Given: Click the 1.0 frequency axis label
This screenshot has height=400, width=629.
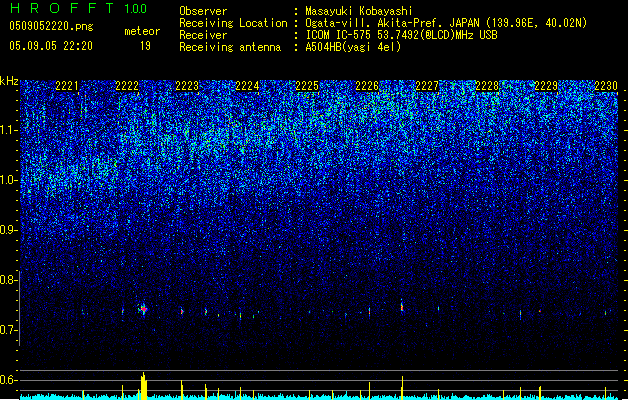Looking at the screenshot, I should pos(8,180).
